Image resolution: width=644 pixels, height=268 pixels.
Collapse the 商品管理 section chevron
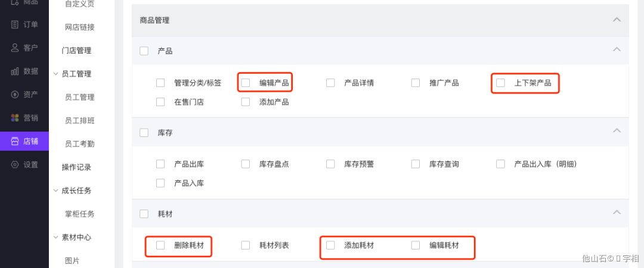coord(617,20)
